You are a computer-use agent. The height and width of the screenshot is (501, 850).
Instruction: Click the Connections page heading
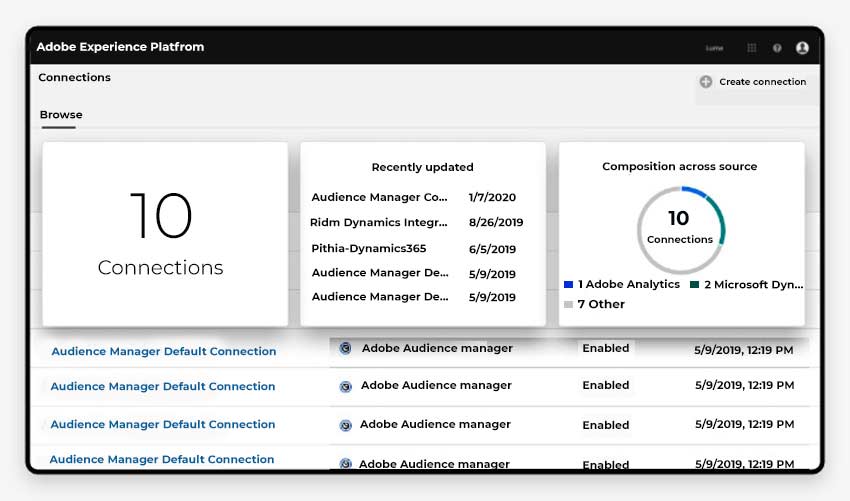coord(74,77)
